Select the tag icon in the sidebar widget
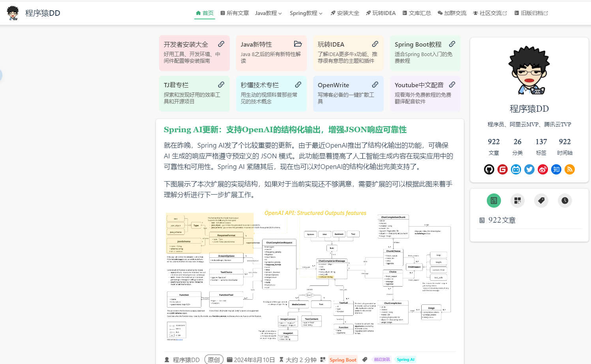The width and height of the screenshot is (591, 364). pos(541,201)
